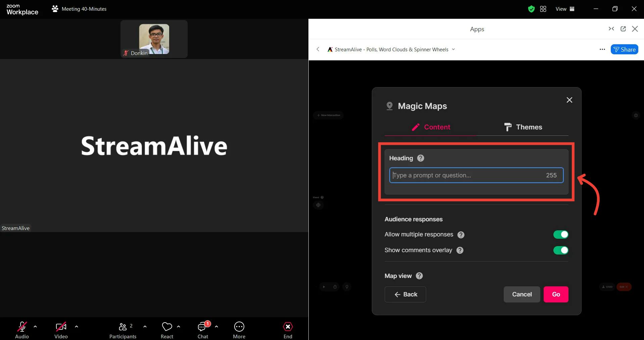Click the green encryption shield icon
This screenshot has width=644, height=340.
531,9
